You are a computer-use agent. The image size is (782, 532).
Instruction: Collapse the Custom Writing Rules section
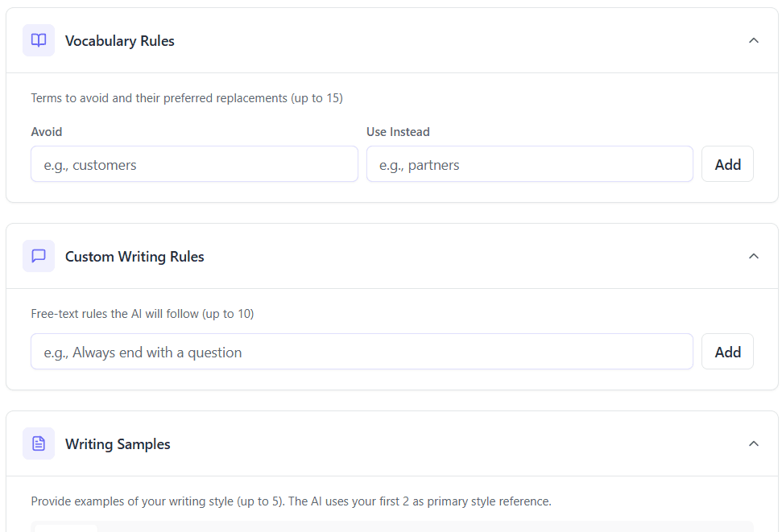click(753, 256)
